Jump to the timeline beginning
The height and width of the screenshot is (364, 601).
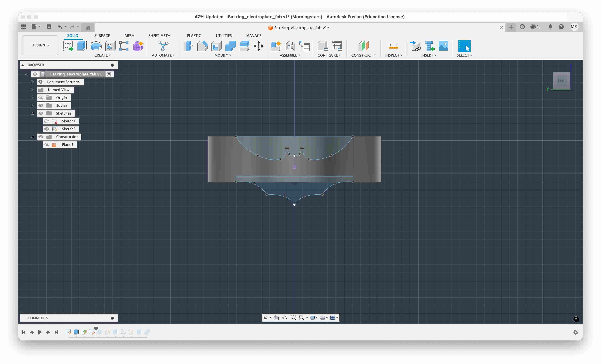pyautogui.click(x=24, y=332)
